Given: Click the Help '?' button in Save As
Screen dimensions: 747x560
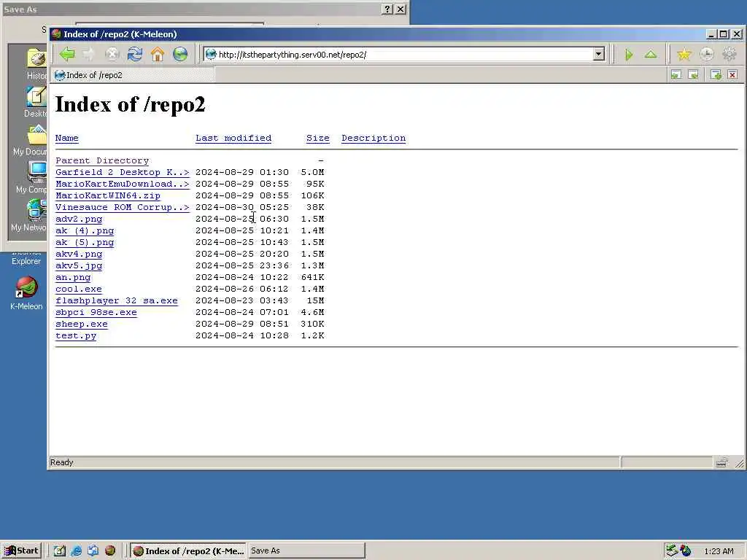Looking at the screenshot, I should click(387, 9).
